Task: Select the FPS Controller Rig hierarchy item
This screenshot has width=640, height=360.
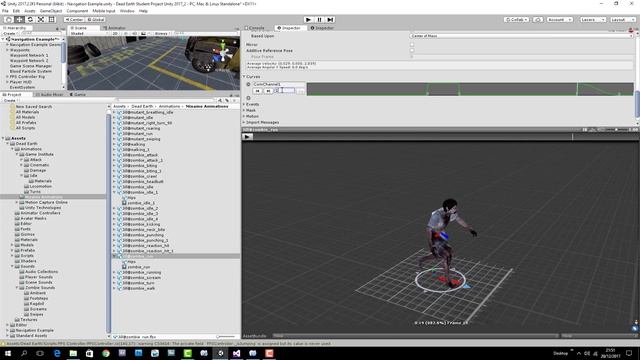Action: click(x=27, y=77)
